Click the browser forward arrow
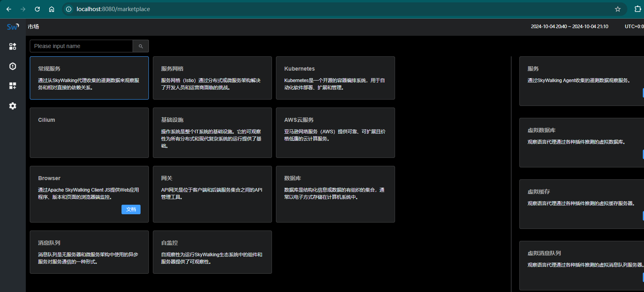Screen dimensions: 644x292 click(x=23, y=9)
